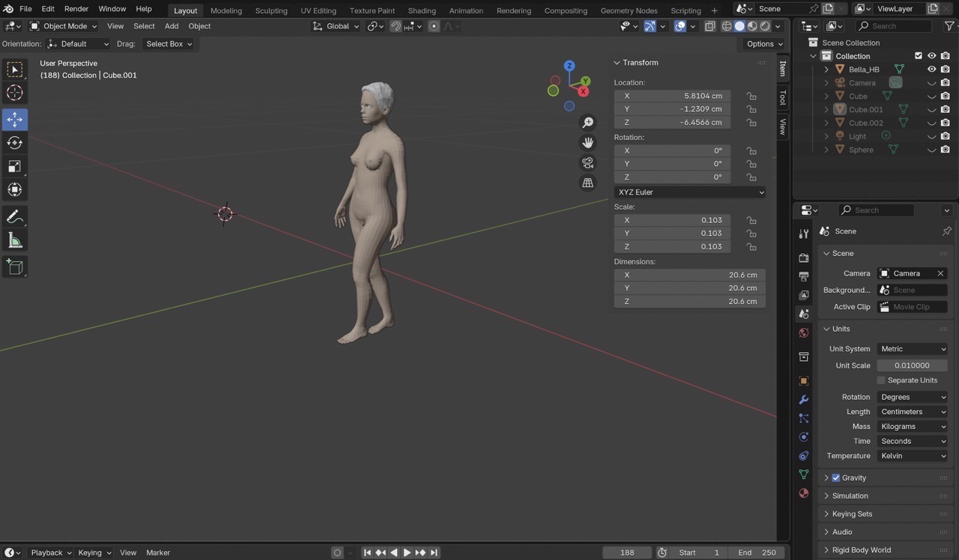Enable the Separate Units checkbox
The width and height of the screenshot is (959, 560).
881,380
